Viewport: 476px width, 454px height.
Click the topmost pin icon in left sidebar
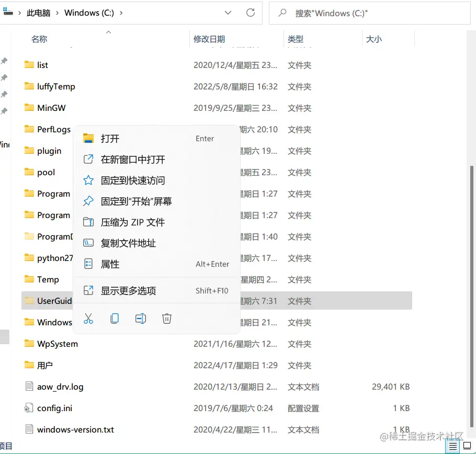[x=4, y=61]
